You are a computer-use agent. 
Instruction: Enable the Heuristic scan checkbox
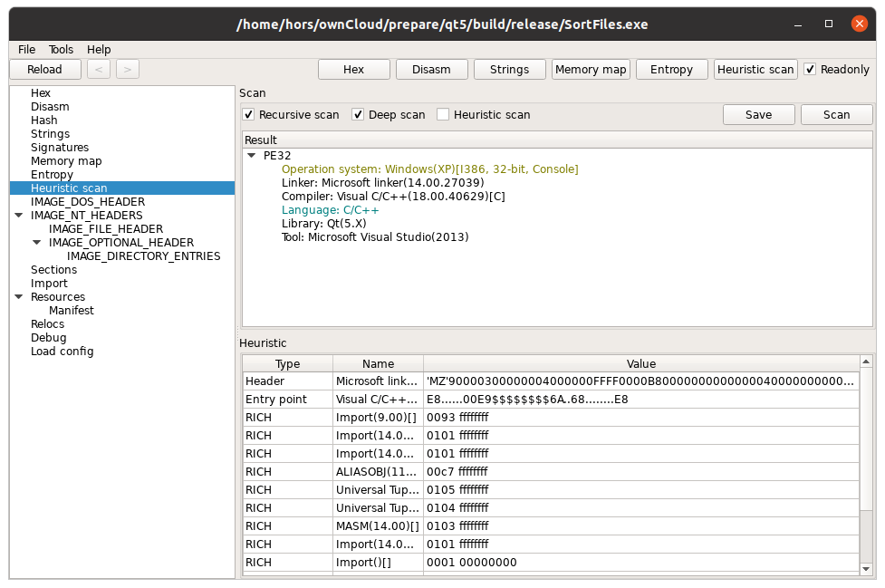click(x=443, y=114)
